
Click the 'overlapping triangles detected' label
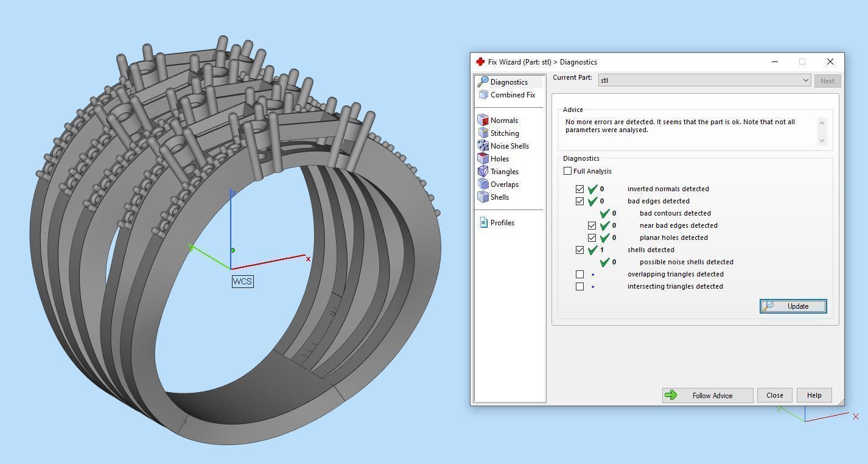click(x=676, y=274)
